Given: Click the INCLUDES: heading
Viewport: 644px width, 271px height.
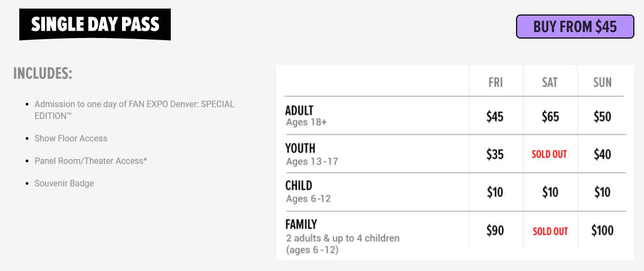Looking at the screenshot, I should click(43, 73).
